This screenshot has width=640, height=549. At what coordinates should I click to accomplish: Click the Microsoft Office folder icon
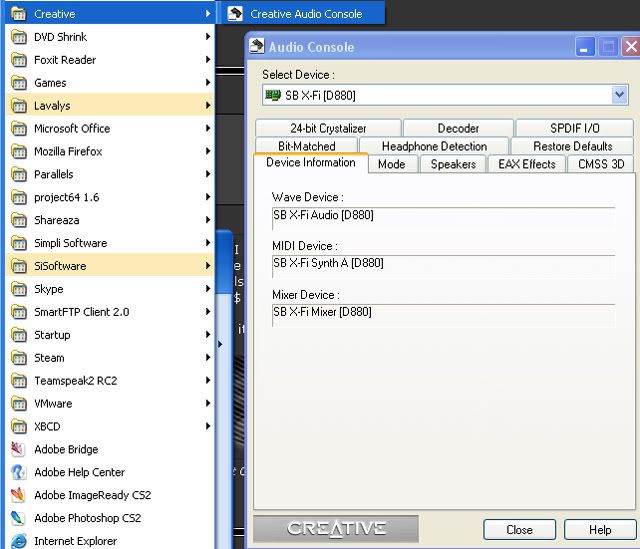coord(18,129)
